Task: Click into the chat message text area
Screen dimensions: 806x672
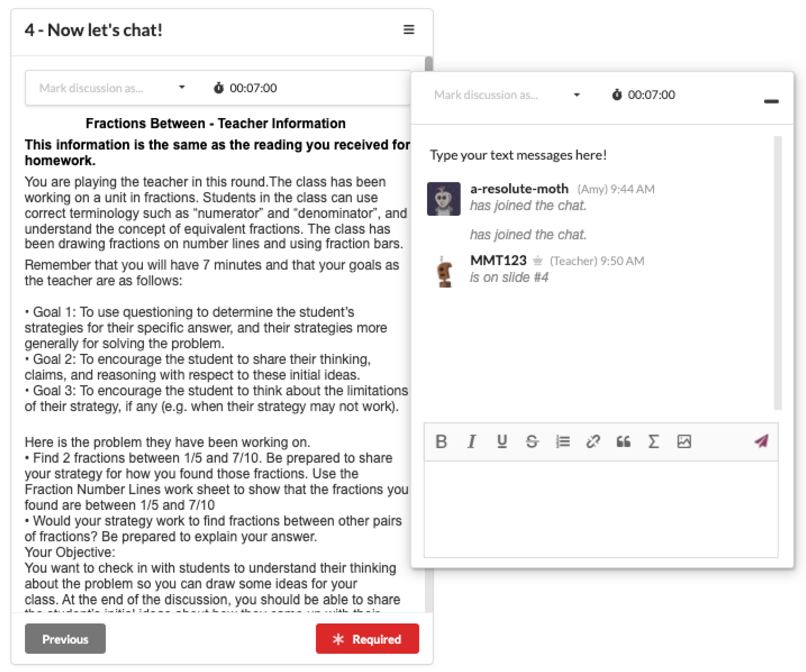Action: coord(601,508)
